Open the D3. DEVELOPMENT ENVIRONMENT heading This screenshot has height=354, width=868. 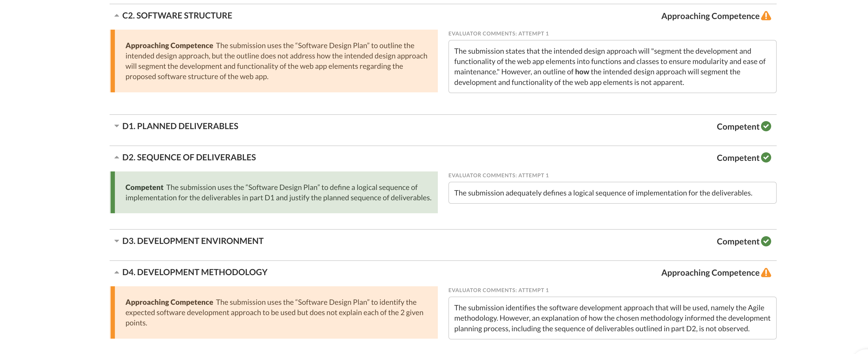(x=193, y=241)
